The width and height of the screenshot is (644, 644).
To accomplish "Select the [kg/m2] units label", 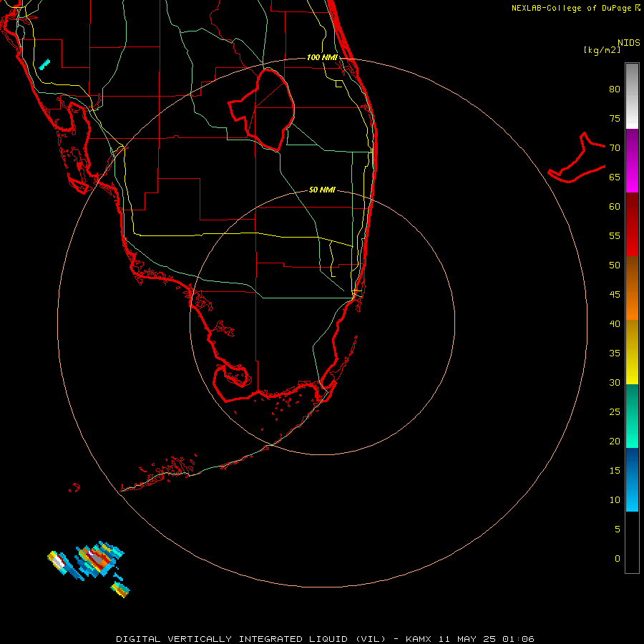I will pyautogui.click(x=602, y=50).
